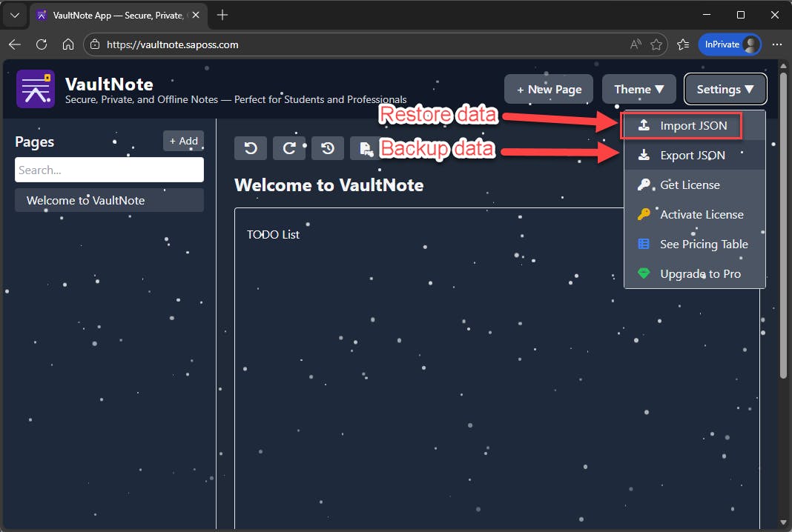
Task: Choose Upgrade to Pro in the Settings menu
Action: click(x=695, y=273)
